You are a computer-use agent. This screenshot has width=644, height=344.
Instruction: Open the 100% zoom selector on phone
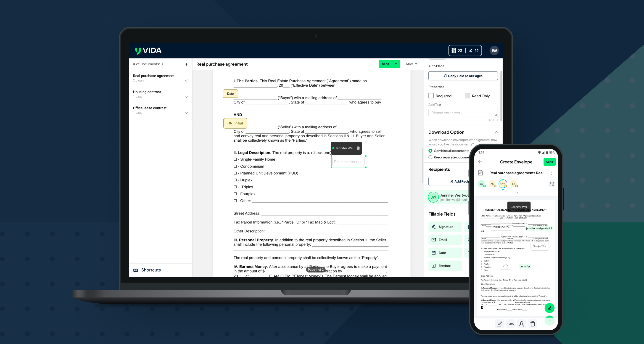point(510,324)
